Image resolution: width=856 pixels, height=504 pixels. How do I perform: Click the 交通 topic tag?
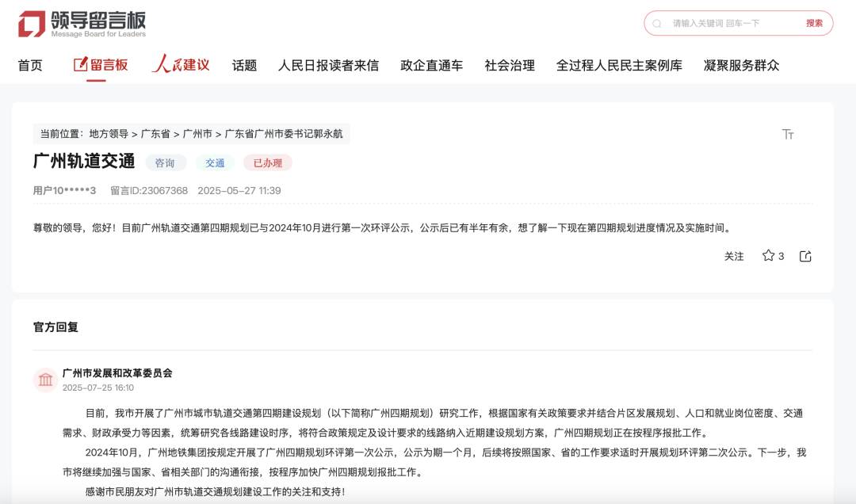tap(215, 162)
